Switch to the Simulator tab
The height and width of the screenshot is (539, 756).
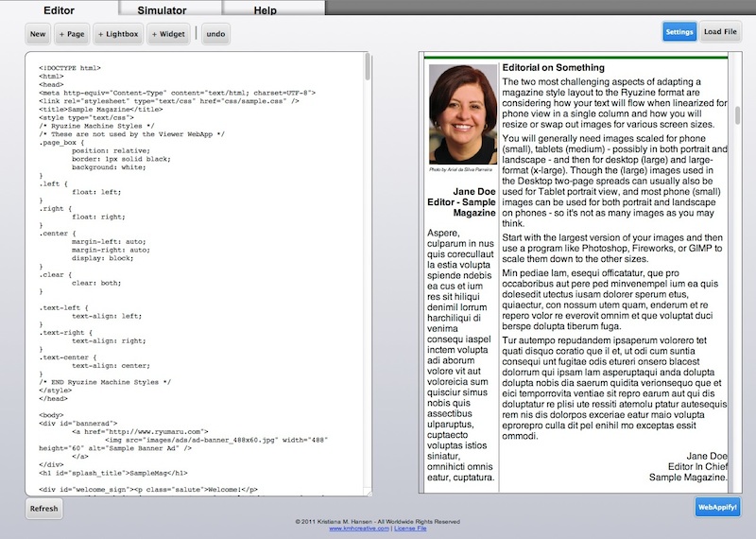pos(162,9)
